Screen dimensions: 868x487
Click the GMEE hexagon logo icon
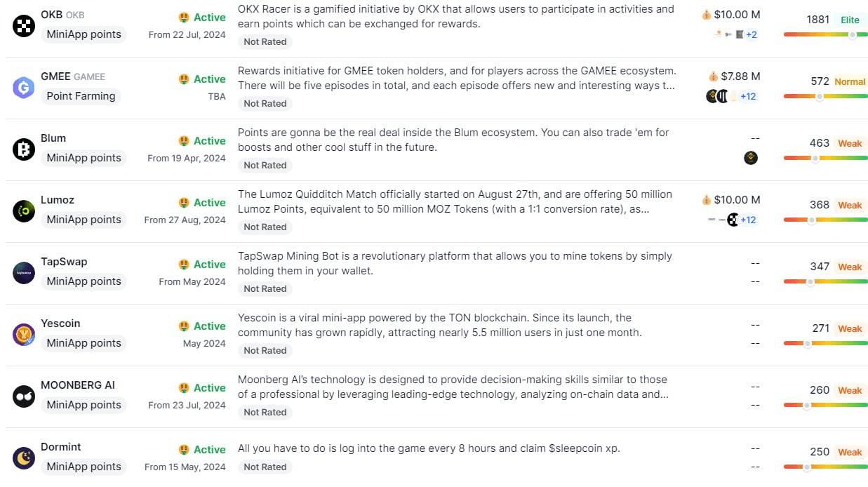(x=24, y=88)
